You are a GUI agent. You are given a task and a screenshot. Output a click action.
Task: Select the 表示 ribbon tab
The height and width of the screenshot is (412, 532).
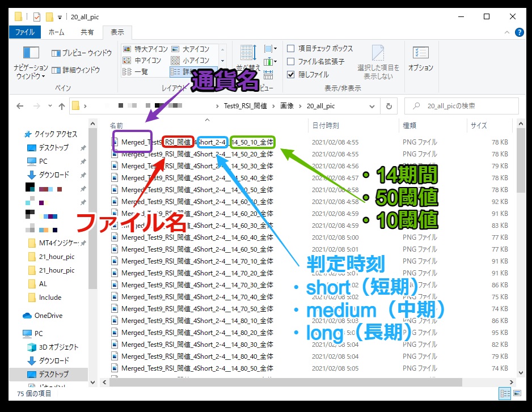(117, 32)
